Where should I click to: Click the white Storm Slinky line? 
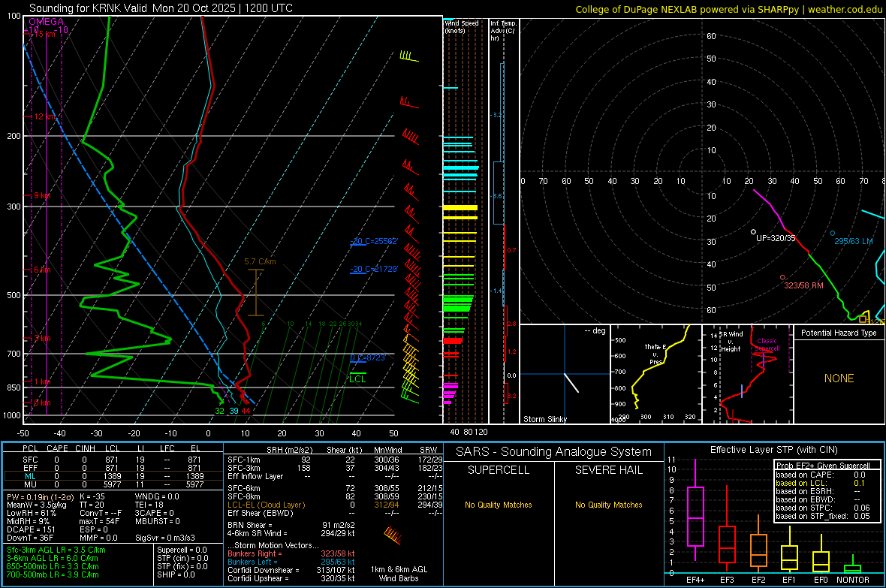tap(572, 382)
